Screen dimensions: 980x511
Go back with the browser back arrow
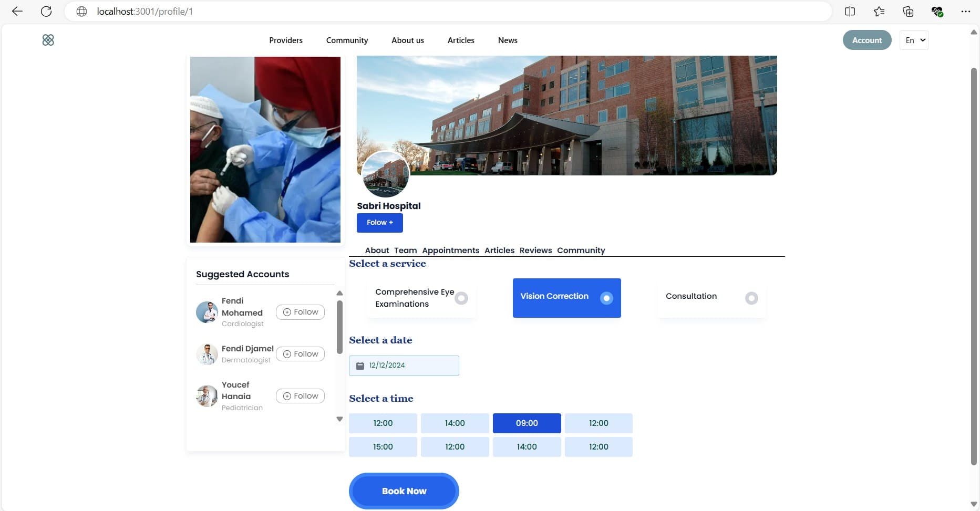pos(17,12)
